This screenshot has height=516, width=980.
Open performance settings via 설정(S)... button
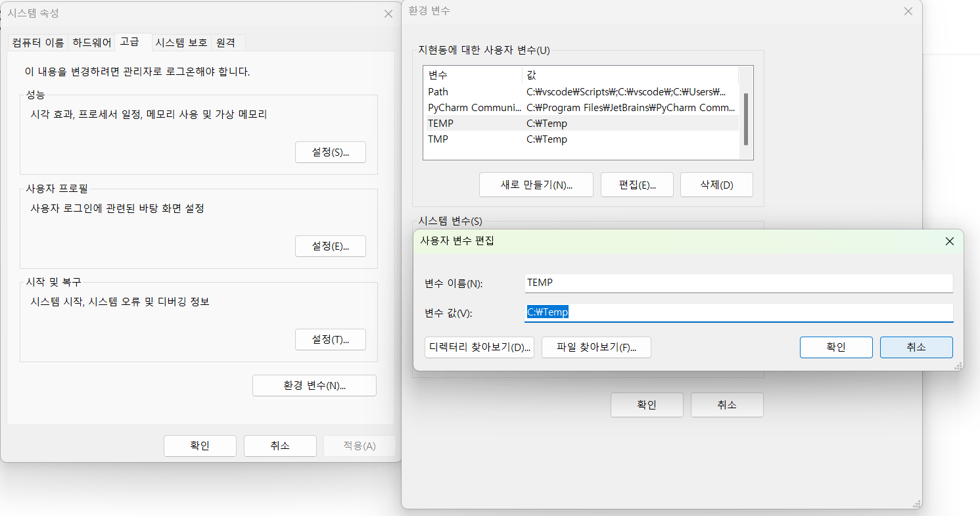point(331,152)
